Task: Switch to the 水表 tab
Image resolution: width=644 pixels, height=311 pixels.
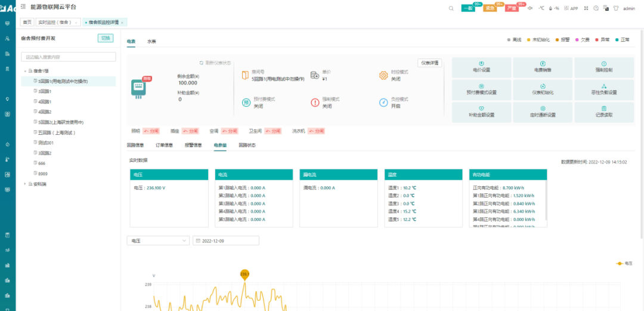Action: click(151, 41)
